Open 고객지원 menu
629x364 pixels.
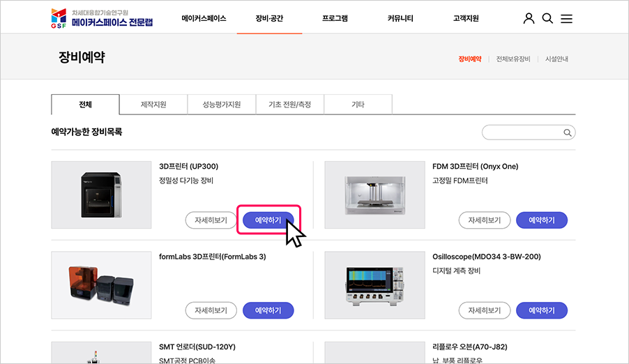tap(466, 18)
